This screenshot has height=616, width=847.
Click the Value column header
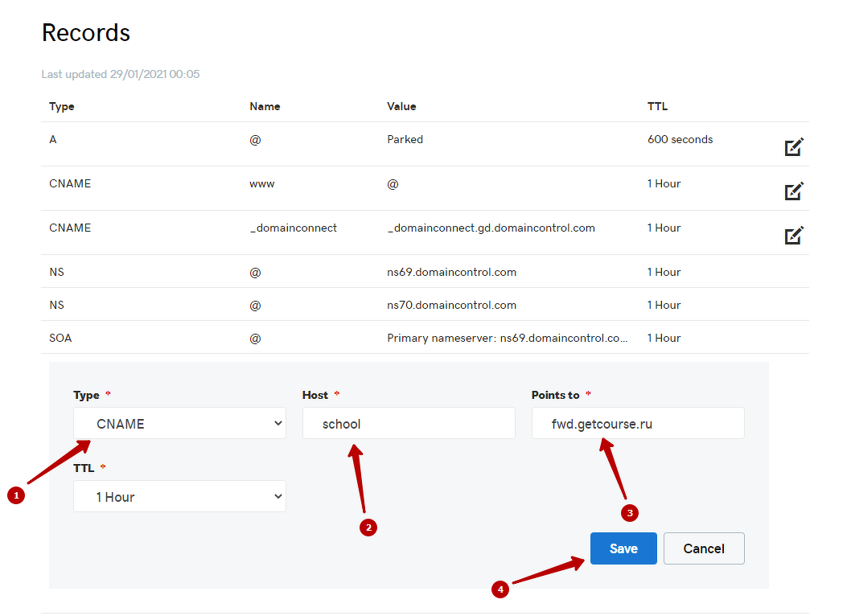coord(401,106)
